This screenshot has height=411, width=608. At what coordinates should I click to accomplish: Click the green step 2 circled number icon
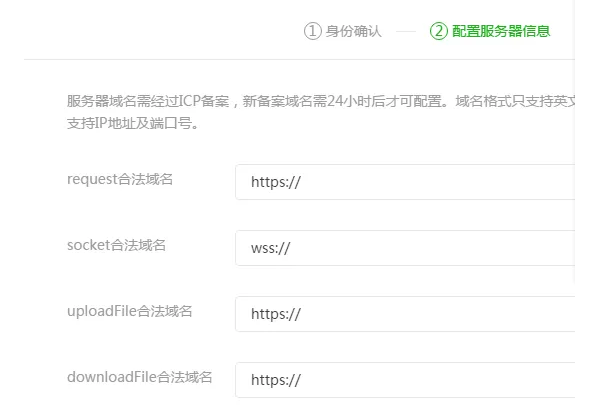pyautogui.click(x=438, y=31)
